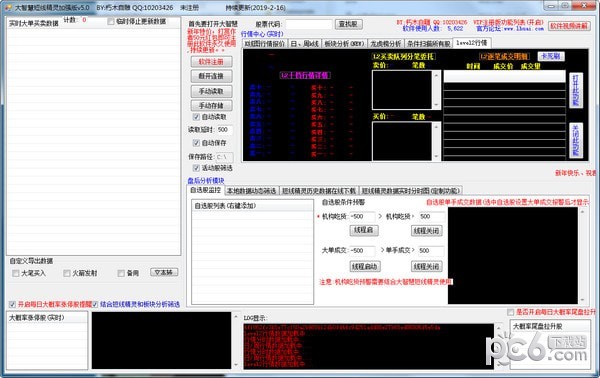Click the vertical 打开此功能 button beside the trade table
The height and width of the screenshot is (378, 600).
(x=576, y=90)
